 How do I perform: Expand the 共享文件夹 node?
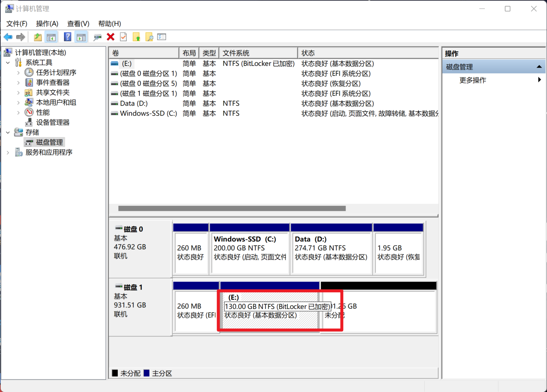(x=18, y=93)
